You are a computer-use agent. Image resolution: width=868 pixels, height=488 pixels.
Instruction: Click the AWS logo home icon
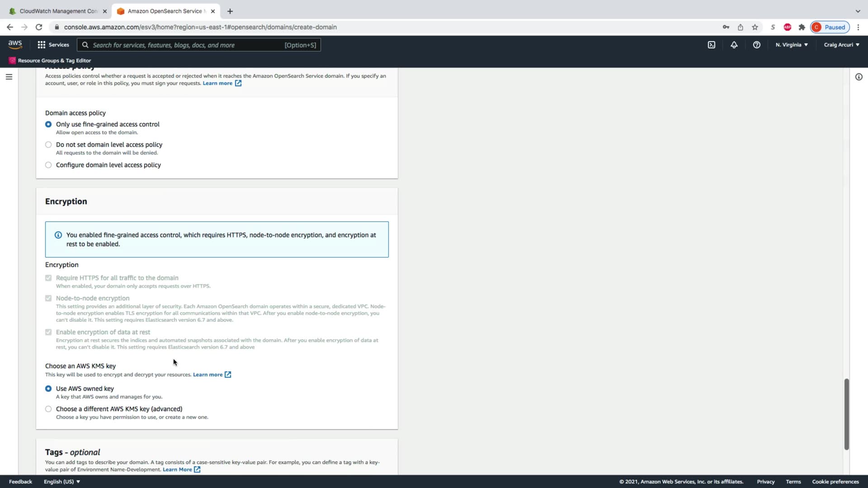pyautogui.click(x=15, y=44)
